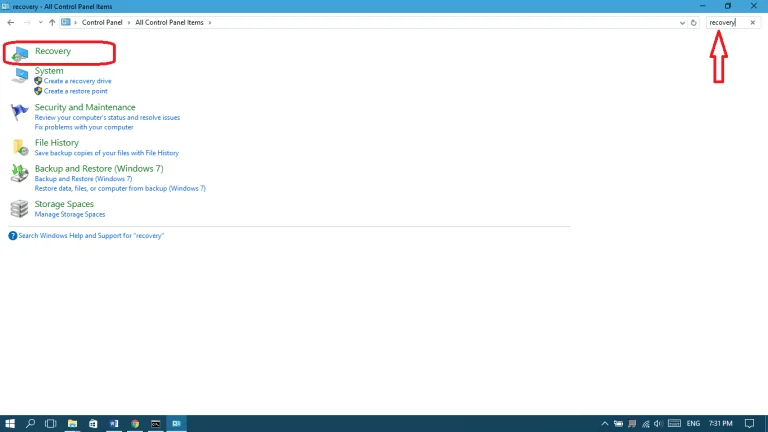
Task: Expand chevron before Control Panel breadcrumb
Action: pos(75,23)
